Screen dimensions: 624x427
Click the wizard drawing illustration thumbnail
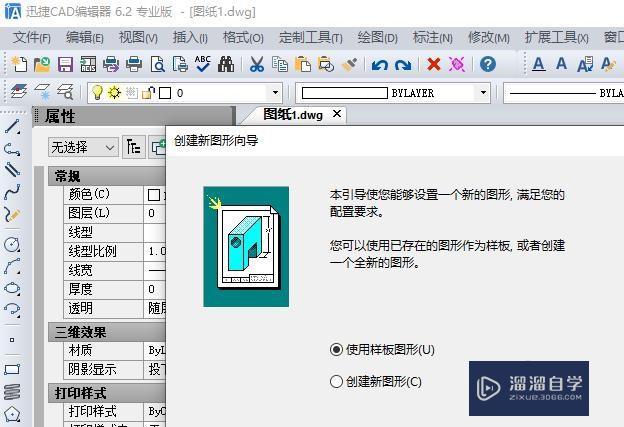[x=246, y=246]
